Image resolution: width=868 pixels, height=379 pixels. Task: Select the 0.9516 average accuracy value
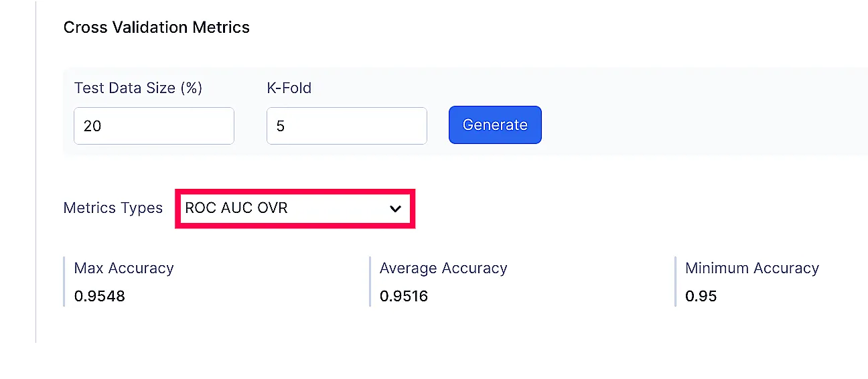[x=404, y=296]
